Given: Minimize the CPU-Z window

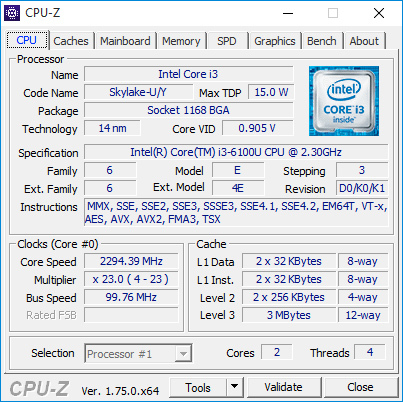Looking at the screenshot, I should pyautogui.click(x=288, y=14).
